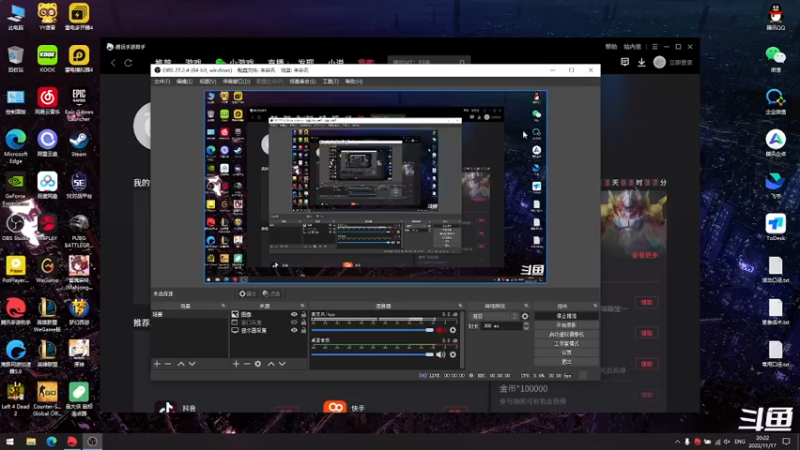
Task: Click the transition duration 300 ms field
Action: (x=501, y=326)
